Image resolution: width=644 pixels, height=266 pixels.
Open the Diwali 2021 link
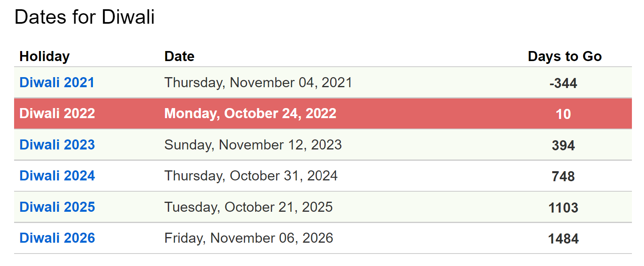[x=57, y=82]
